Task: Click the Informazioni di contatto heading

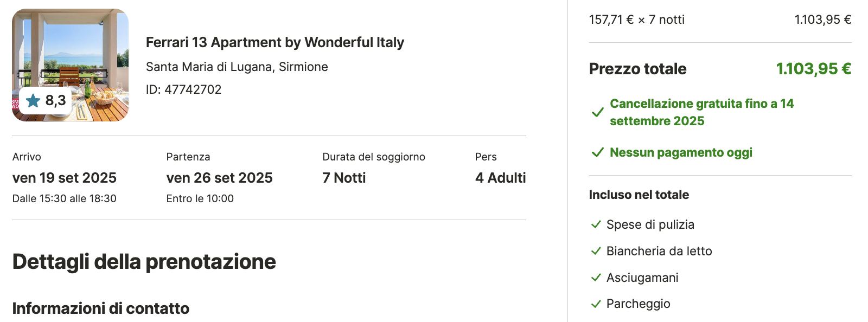Action: (101, 308)
